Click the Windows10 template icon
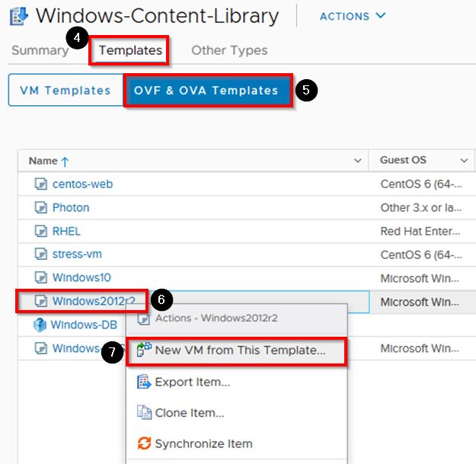Image resolution: width=476 pixels, height=464 pixels. point(40,277)
